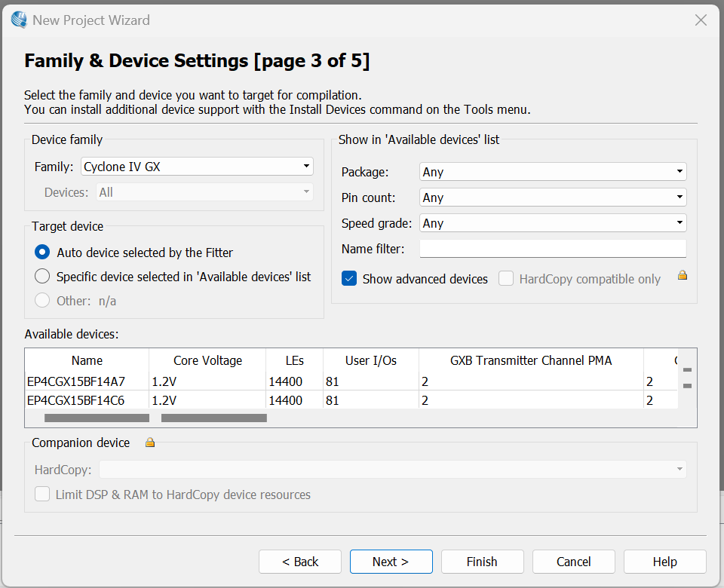Click the 1.2V cell of EP4CGX15BF14A7
The image size is (724, 588).
[x=207, y=381]
